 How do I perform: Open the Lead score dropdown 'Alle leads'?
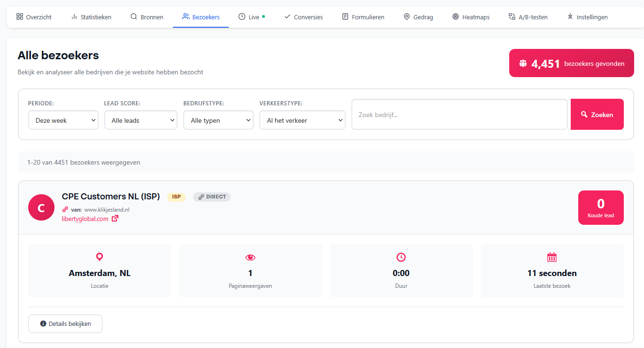141,120
